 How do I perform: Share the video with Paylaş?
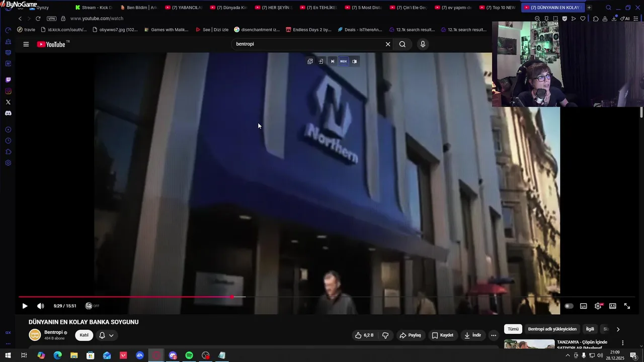point(410,335)
